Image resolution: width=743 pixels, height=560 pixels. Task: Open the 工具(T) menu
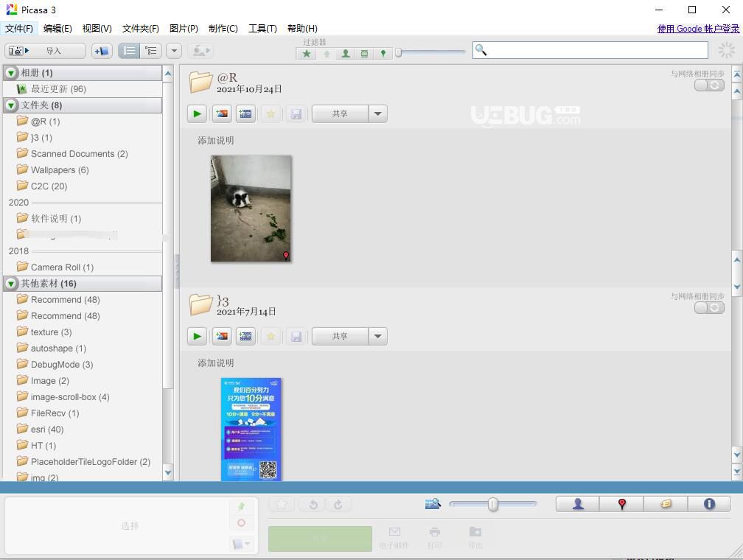[x=262, y=29]
